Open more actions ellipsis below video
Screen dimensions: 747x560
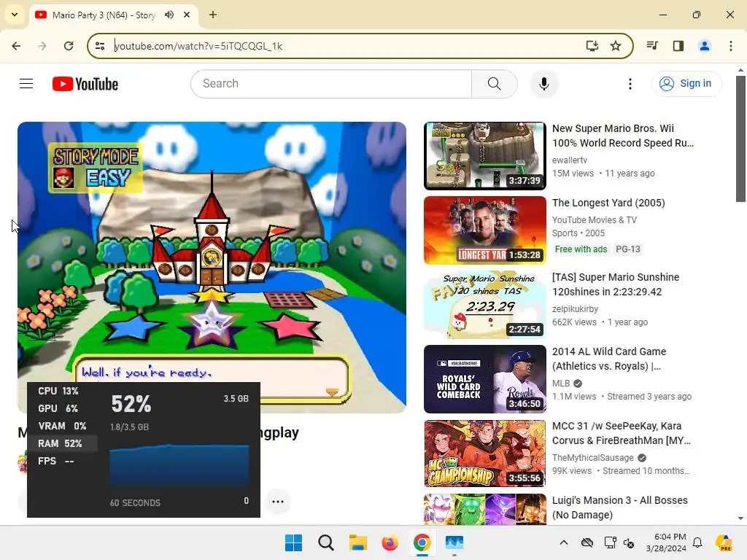pos(278,502)
